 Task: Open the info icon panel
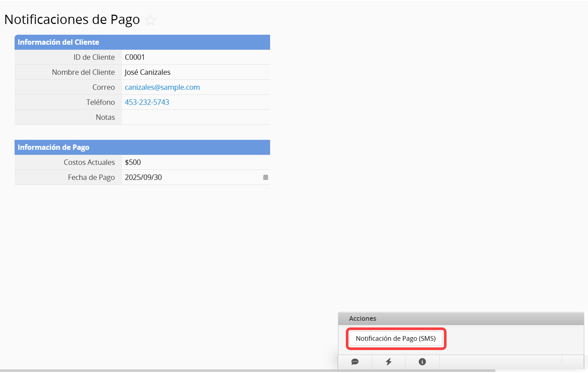[x=422, y=362]
